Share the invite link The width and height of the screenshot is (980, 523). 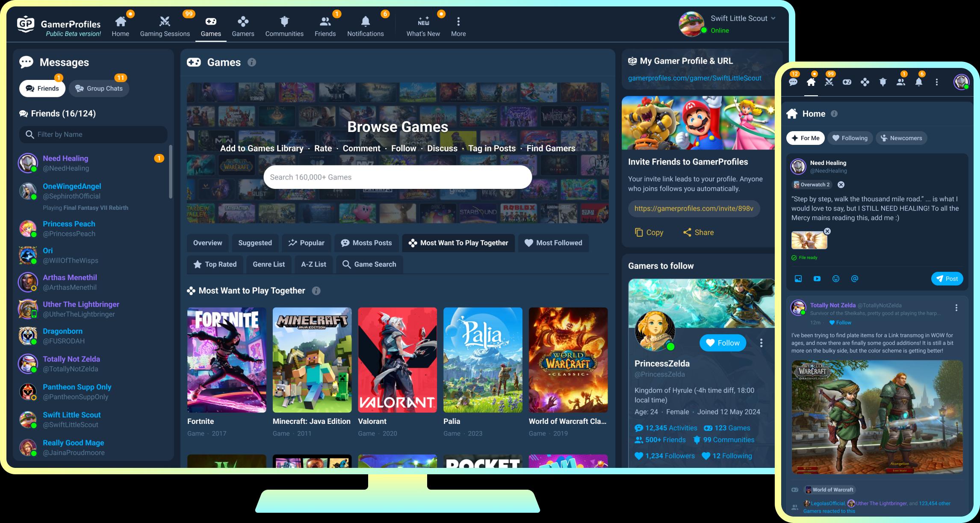click(x=698, y=232)
